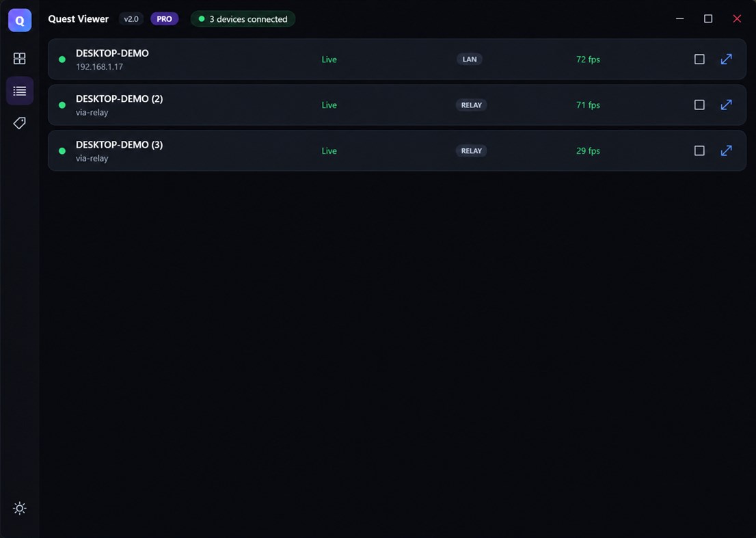
Task: Click the Quest Viewer Q logo
Action: tap(20, 21)
